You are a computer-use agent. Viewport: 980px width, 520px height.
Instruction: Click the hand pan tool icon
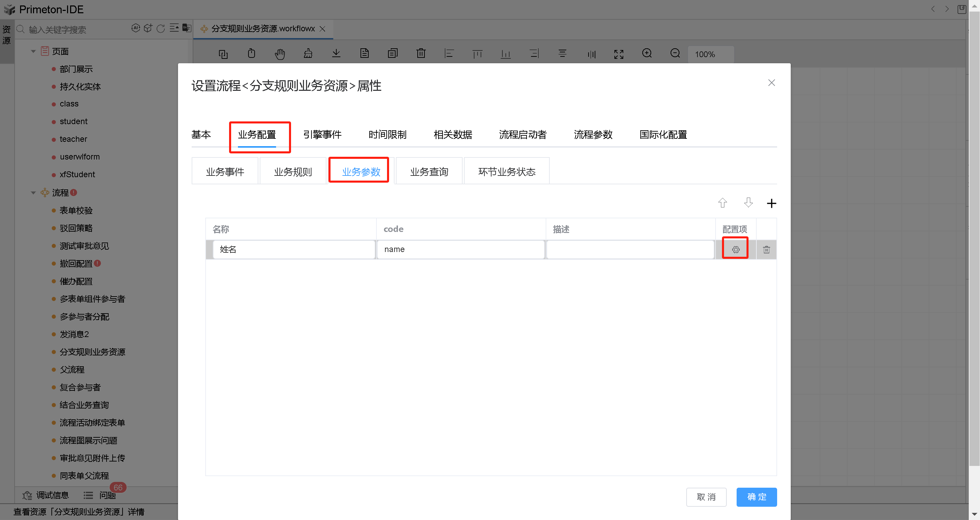click(279, 54)
